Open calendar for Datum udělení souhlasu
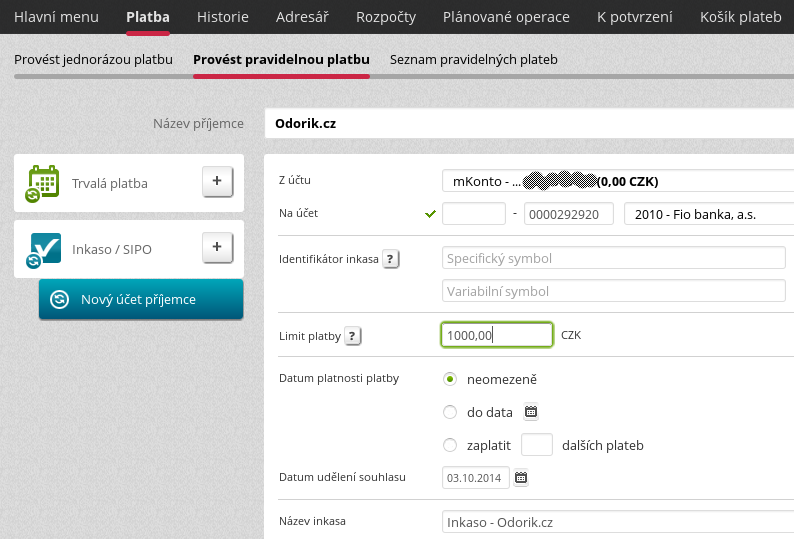794x539 pixels. point(521,478)
